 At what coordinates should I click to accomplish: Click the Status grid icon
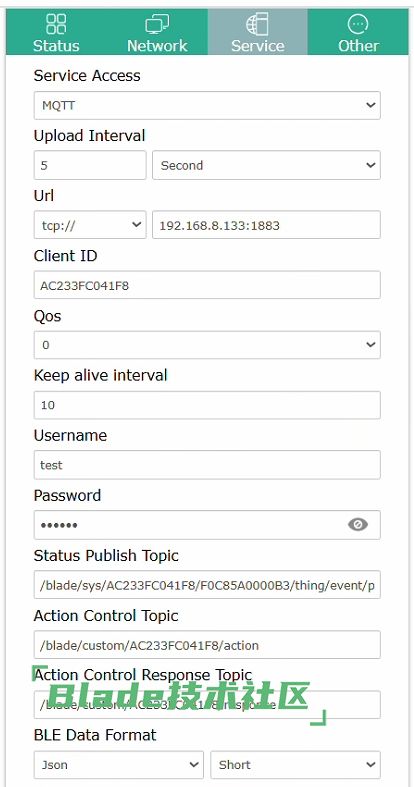point(56,24)
